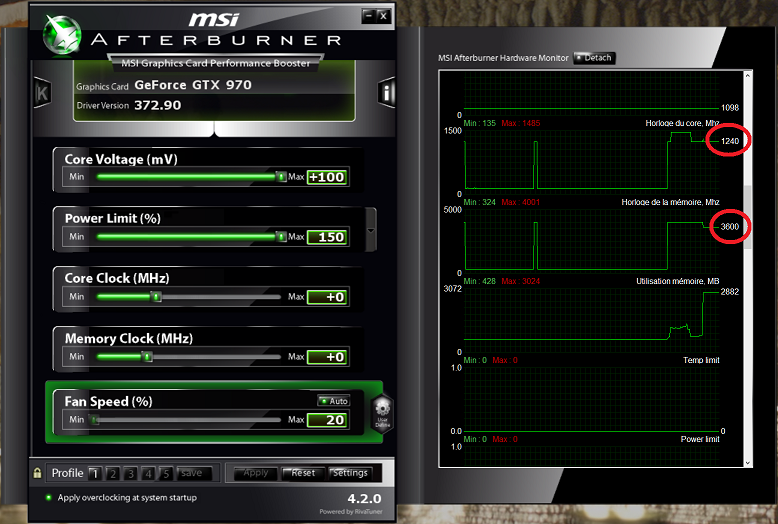Image resolution: width=778 pixels, height=524 pixels.
Task: Click the Core Voltage value field
Action: 327,177
